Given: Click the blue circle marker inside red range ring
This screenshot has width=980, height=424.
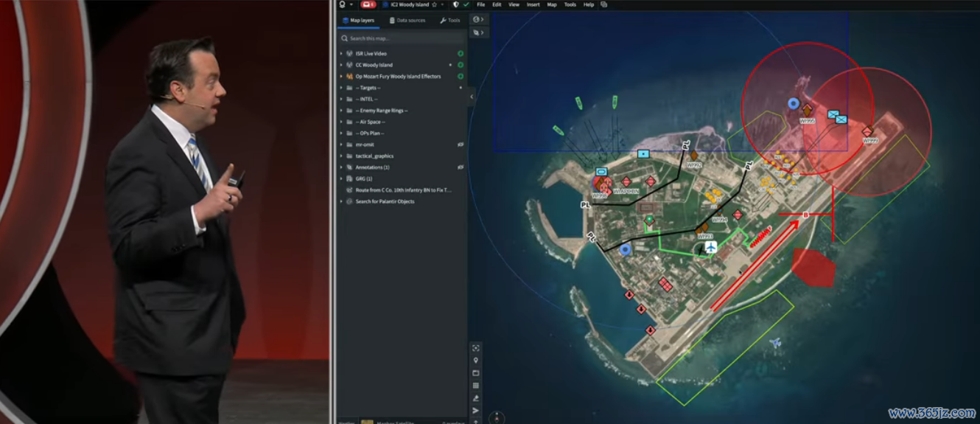Looking at the screenshot, I should coord(794,104).
